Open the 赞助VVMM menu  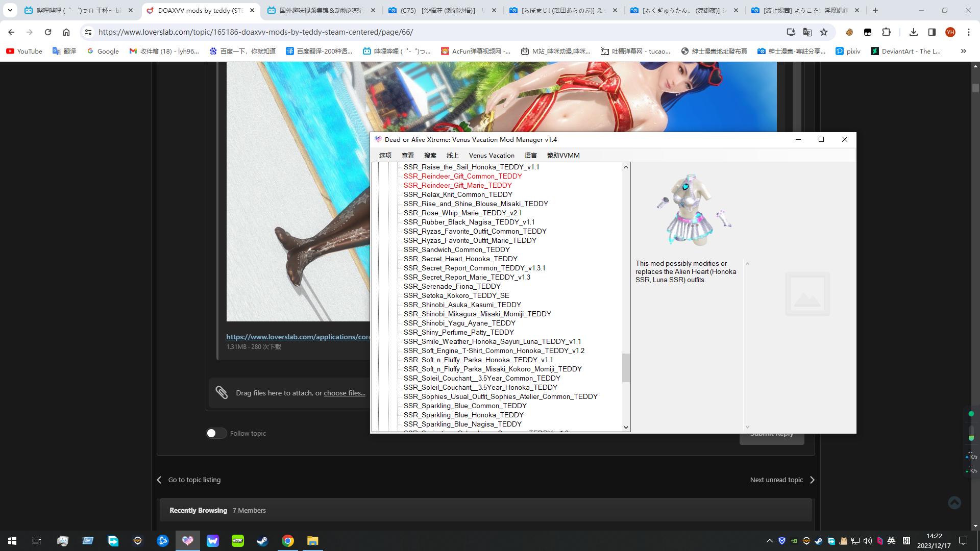(x=563, y=156)
